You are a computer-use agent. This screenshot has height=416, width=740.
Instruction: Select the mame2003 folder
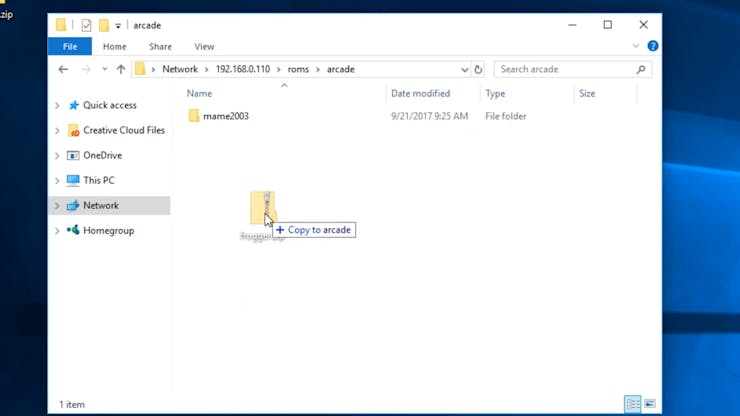pos(226,116)
